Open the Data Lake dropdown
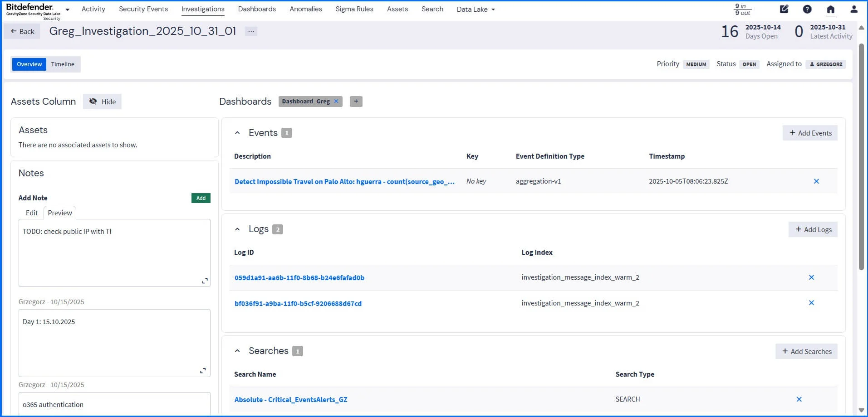 (x=475, y=9)
